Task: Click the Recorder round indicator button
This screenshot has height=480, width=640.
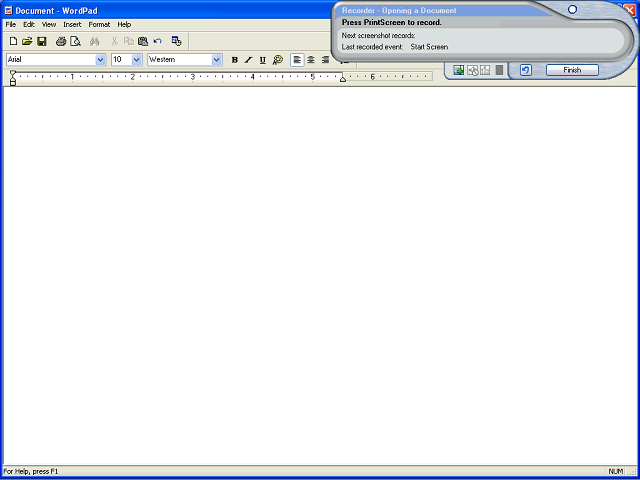Action: (x=572, y=9)
